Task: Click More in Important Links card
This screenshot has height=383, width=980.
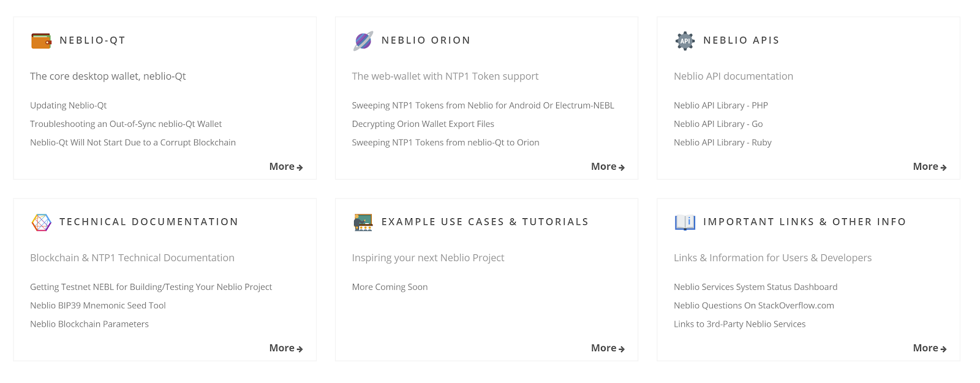Action: (930, 348)
